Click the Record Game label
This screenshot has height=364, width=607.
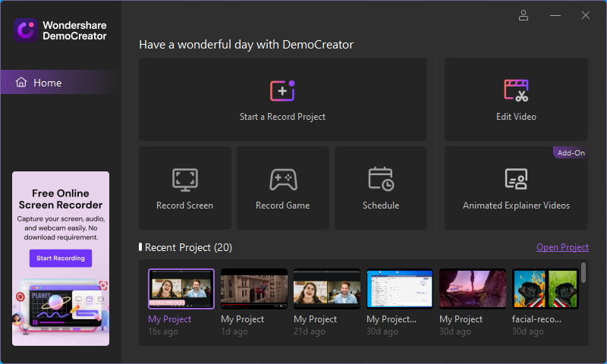[282, 206]
